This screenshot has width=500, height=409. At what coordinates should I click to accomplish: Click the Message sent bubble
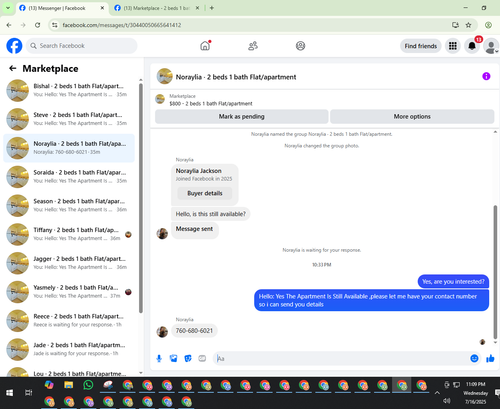click(195, 229)
